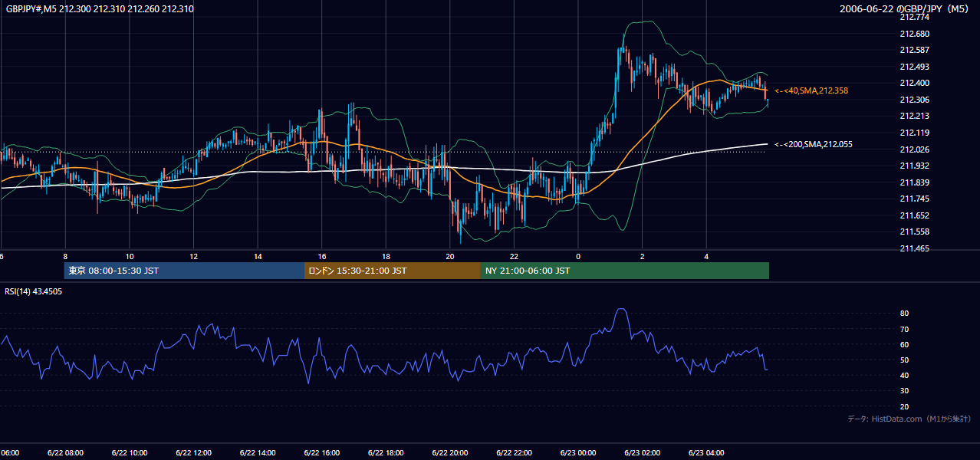This screenshot has width=980, height=460.
Task: Click the 6/23 04:00 date label
Action: [x=706, y=453]
